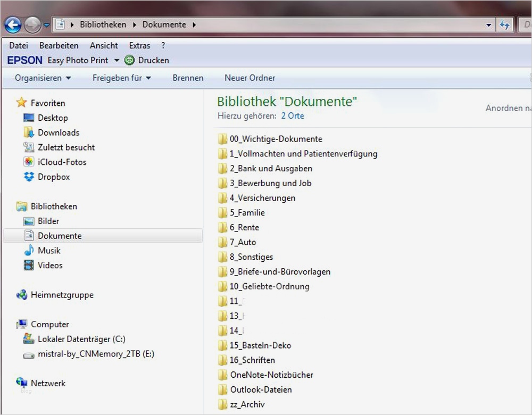Open the Freigeben für dropdown
This screenshot has height=415, width=532.
coord(121,78)
